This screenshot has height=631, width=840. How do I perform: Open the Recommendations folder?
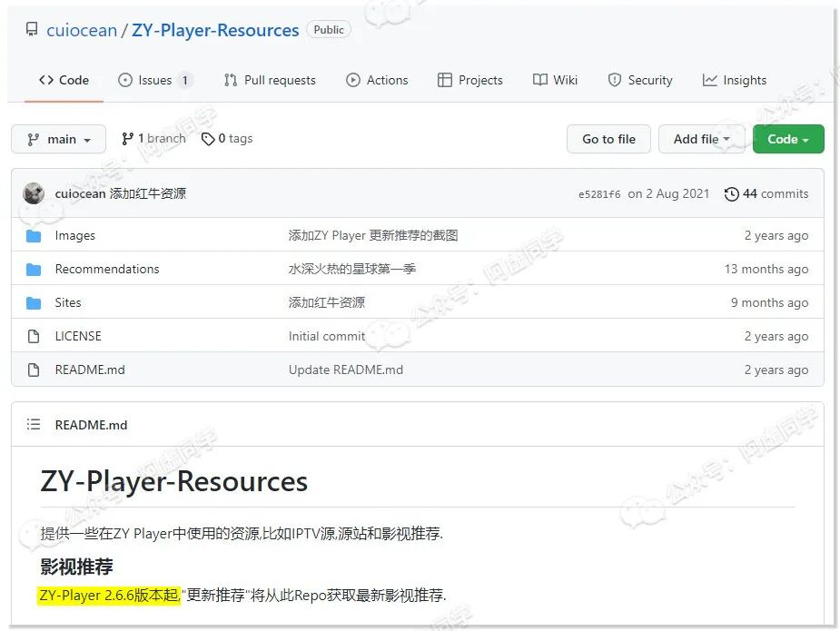click(107, 269)
